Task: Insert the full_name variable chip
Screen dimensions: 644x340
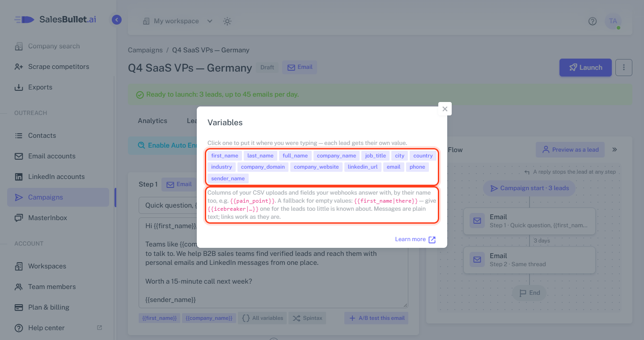Action: [295, 156]
